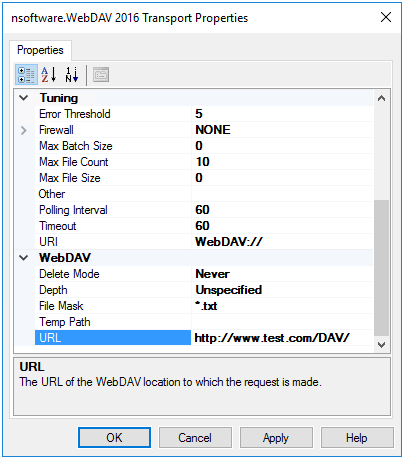
Task: Select the Delete Mode property
Action: (113, 274)
